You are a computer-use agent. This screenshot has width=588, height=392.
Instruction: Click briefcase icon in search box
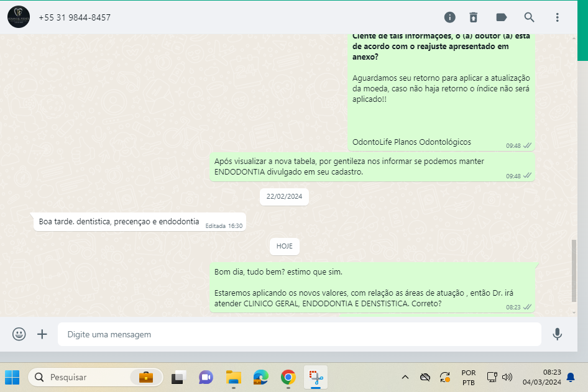(x=146, y=377)
